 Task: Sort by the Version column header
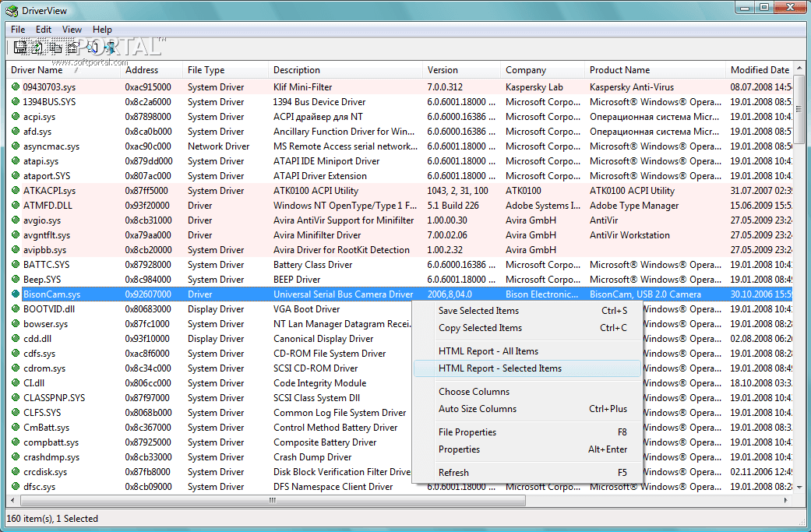pos(461,70)
